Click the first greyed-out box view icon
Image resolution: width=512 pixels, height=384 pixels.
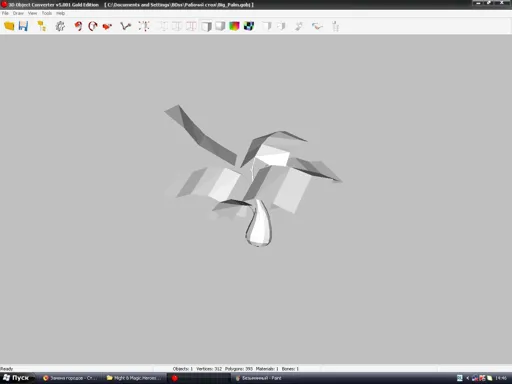coord(163,26)
